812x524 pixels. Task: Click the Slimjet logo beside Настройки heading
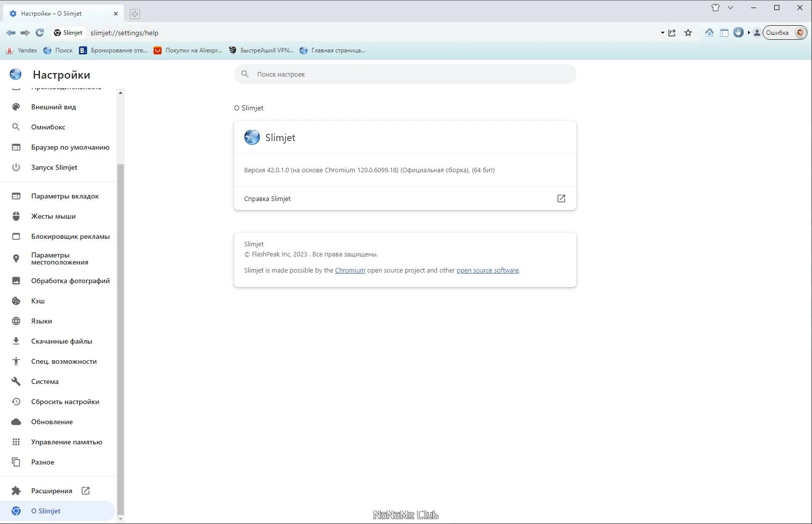[16, 75]
